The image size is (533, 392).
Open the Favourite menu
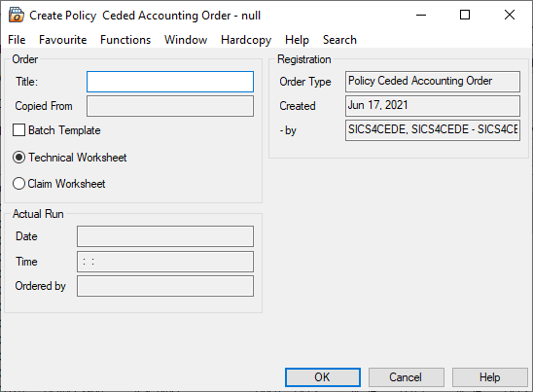tap(63, 40)
